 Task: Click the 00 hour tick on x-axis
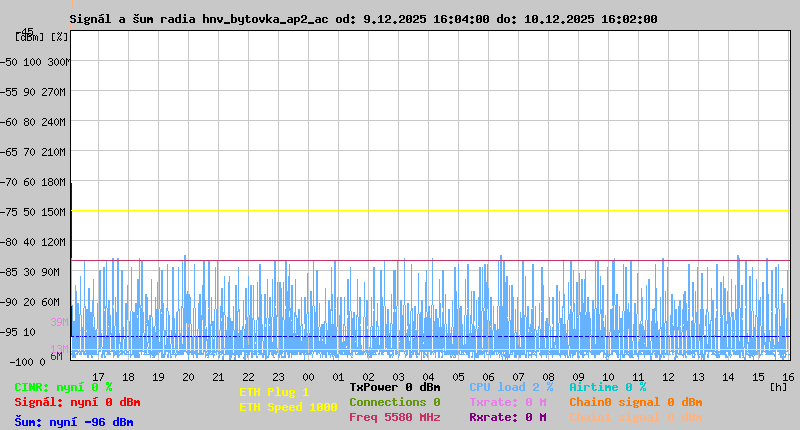pos(339,376)
